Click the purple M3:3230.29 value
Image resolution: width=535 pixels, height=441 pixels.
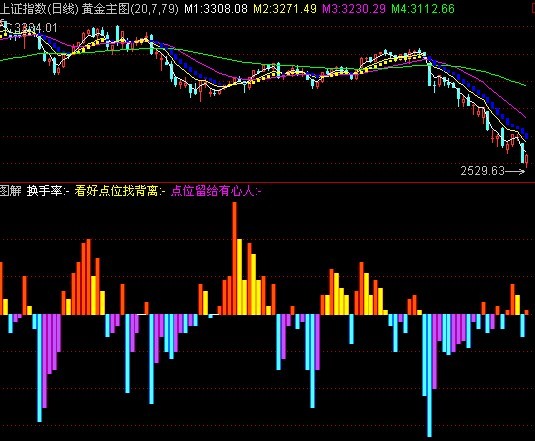click(x=354, y=9)
